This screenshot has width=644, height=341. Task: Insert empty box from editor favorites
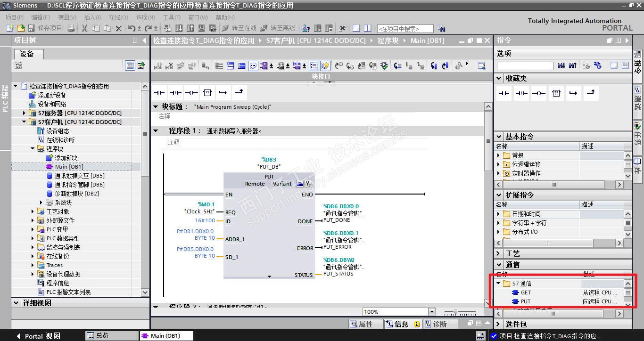click(207, 93)
